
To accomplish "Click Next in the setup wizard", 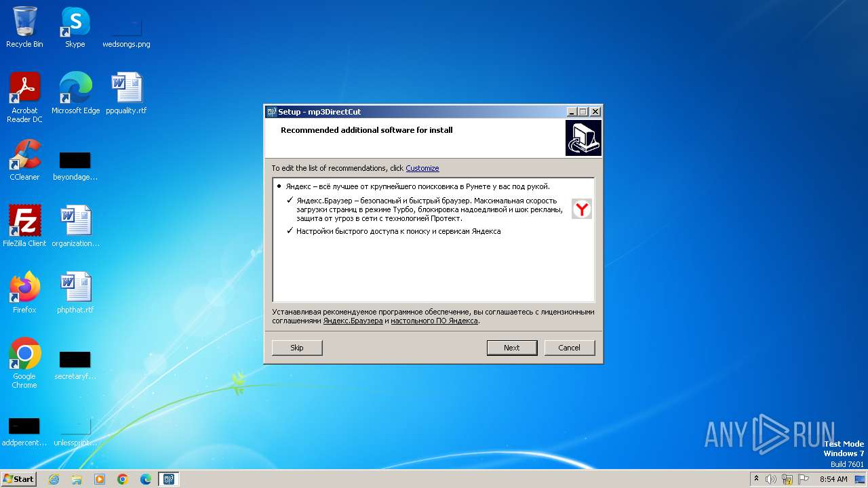I will [x=512, y=348].
